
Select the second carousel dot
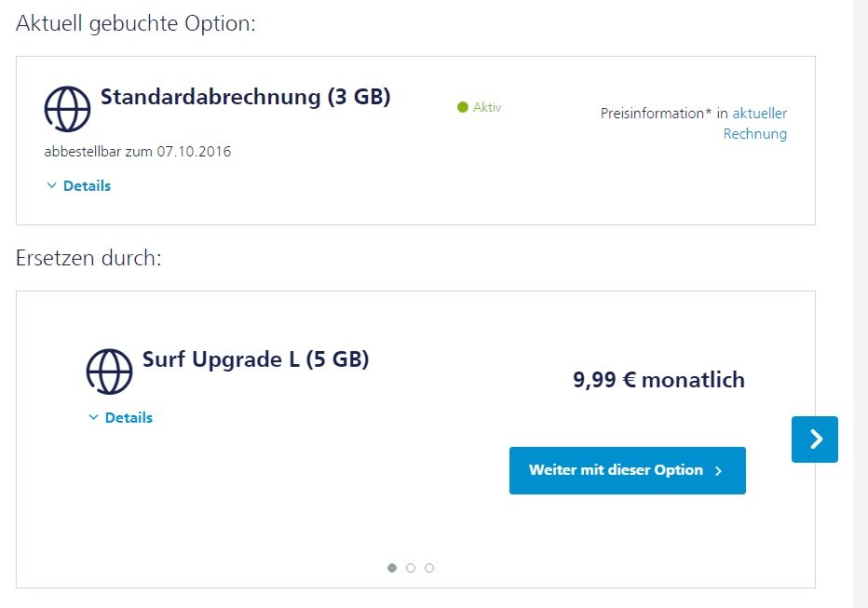411,567
